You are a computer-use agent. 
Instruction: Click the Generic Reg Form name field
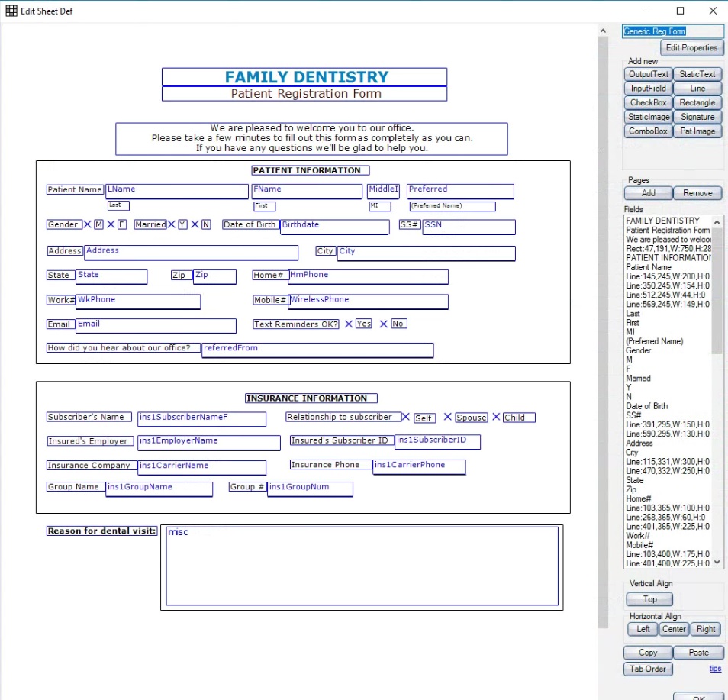click(x=672, y=31)
